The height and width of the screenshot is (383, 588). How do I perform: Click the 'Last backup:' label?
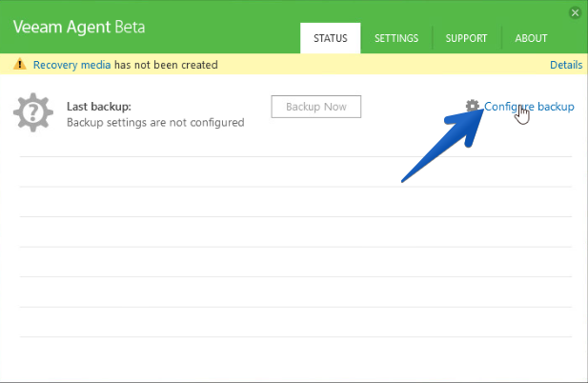pos(99,107)
